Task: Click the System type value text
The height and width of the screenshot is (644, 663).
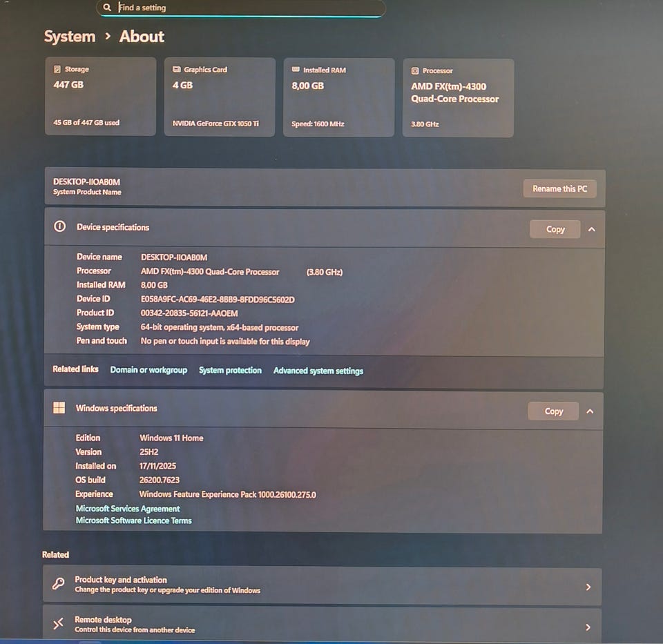Action: pyautogui.click(x=219, y=327)
